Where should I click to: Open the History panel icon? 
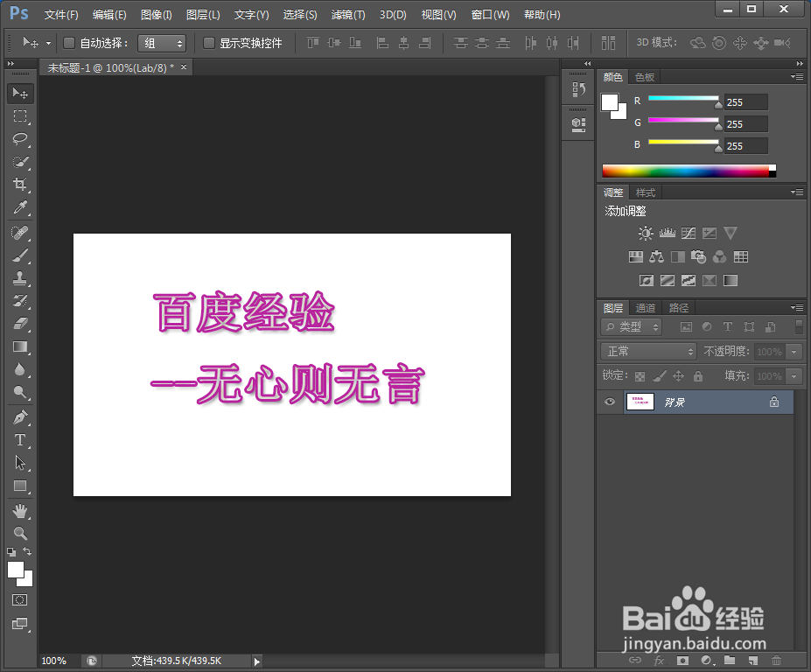(x=579, y=89)
